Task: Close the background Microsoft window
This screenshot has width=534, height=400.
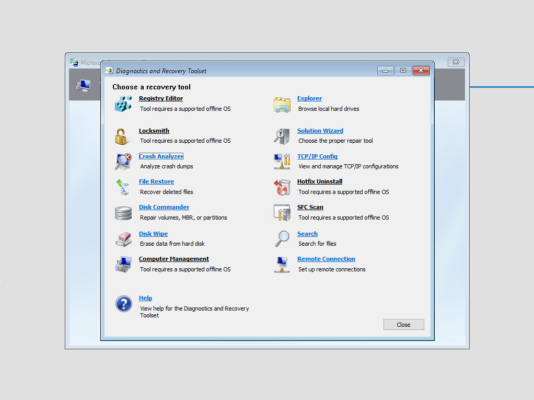Action: [456, 62]
